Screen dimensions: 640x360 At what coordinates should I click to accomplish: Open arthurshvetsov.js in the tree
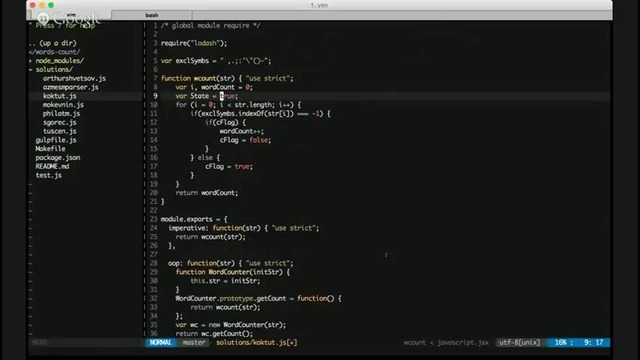(74, 78)
